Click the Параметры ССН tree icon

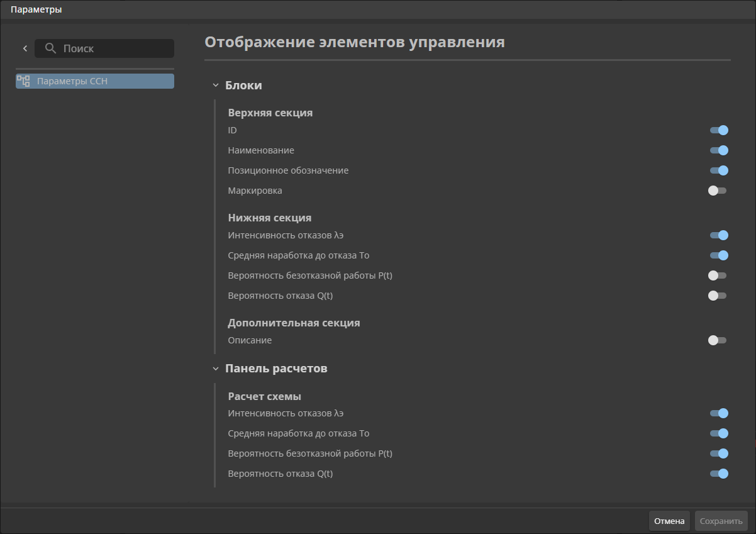tap(23, 81)
